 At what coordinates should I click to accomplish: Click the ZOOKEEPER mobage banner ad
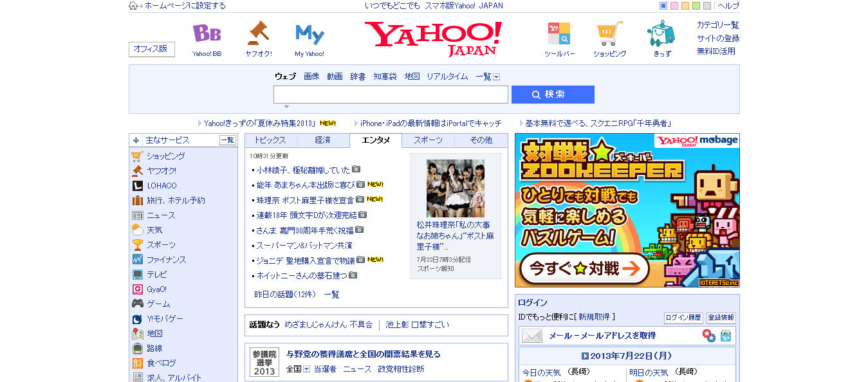click(627, 210)
